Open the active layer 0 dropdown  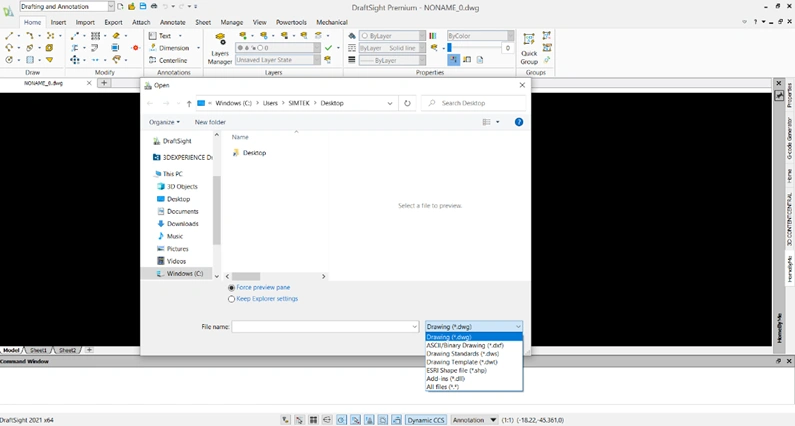[x=316, y=48]
